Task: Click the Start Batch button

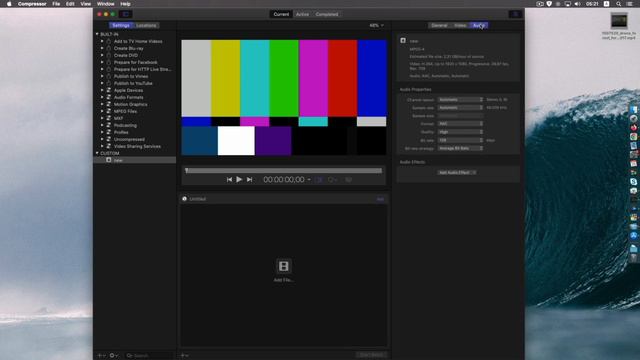Action: [371, 355]
